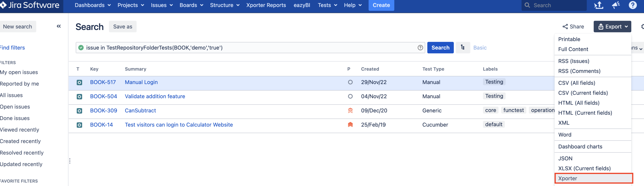Choose XML export option
The width and height of the screenshot is (644, 186).
pos(593,123)
